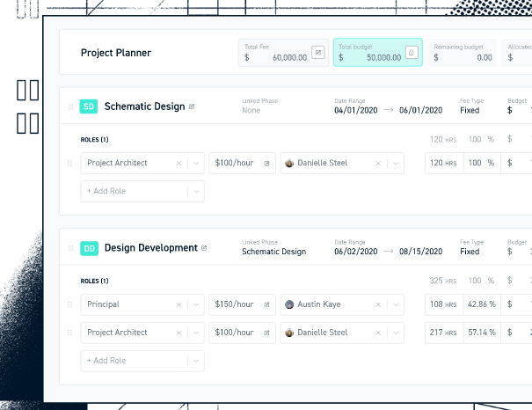Click the lock icon in Total budget box
The height and width of the screenshot is (410, 532).
[412, 52]
